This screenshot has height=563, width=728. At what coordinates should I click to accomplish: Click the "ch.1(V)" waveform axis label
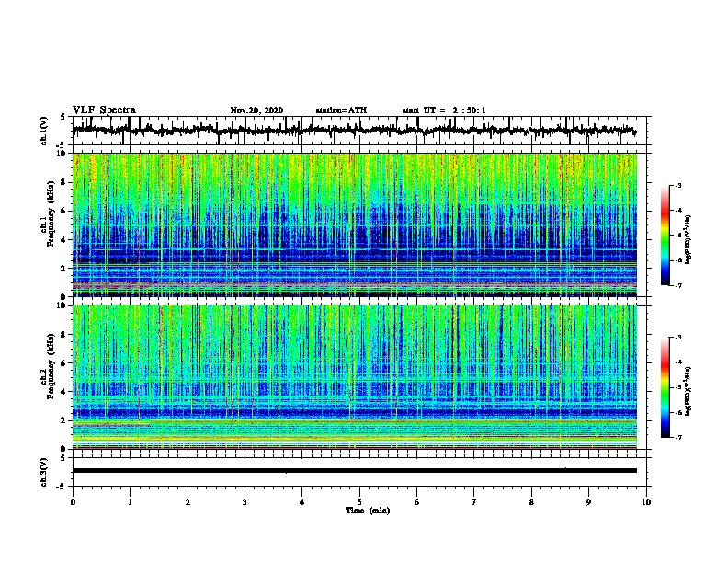tap(44, 131)
